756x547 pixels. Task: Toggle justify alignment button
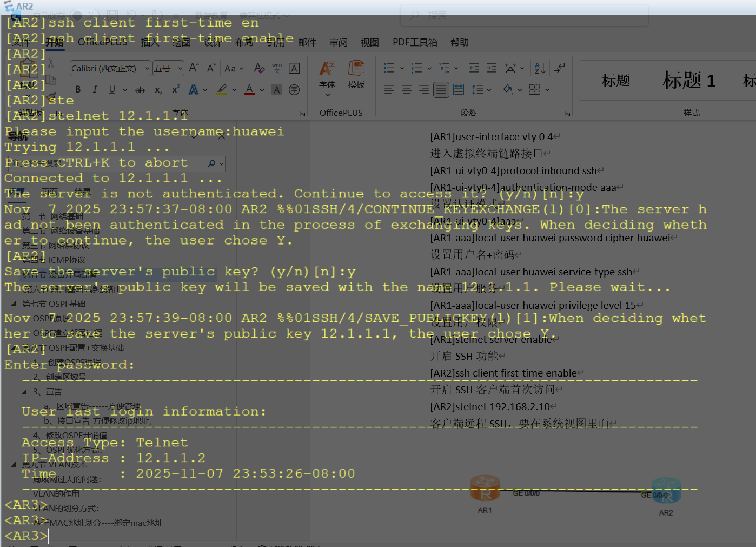point(441,90)
